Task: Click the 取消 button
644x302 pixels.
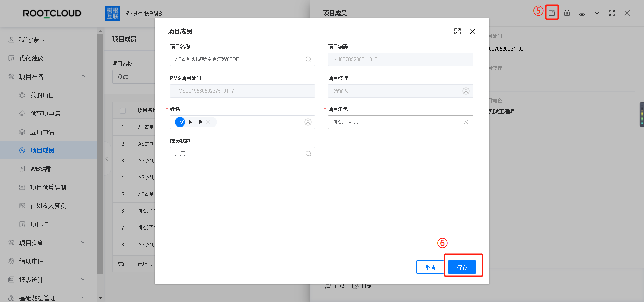Action: pos(430,267)
